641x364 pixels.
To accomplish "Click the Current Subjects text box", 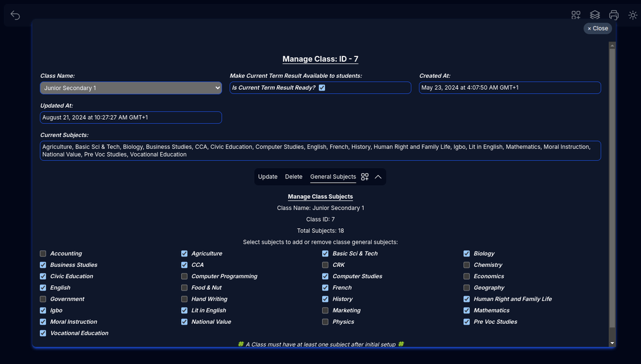I will point(320,151).
